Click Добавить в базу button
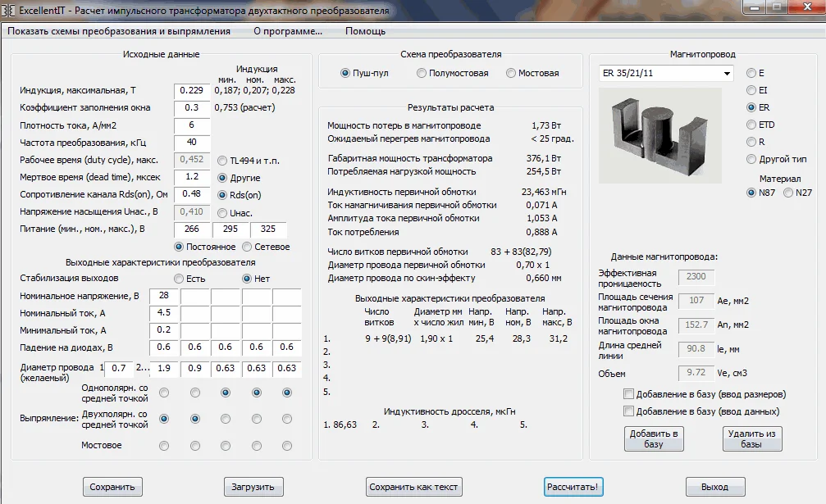Viewport: 826px width, 504px height. [x=654, y=438]
